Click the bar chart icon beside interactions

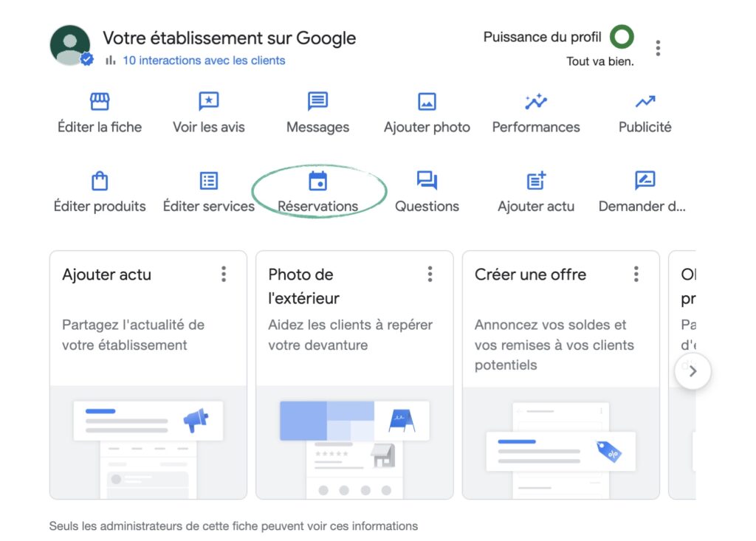tap(111, 61)
